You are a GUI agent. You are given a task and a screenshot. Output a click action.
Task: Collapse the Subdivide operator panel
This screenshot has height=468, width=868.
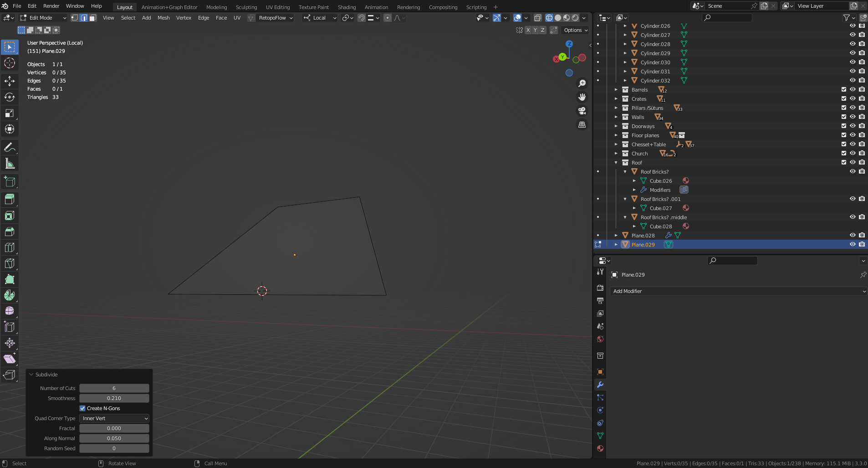31,374
